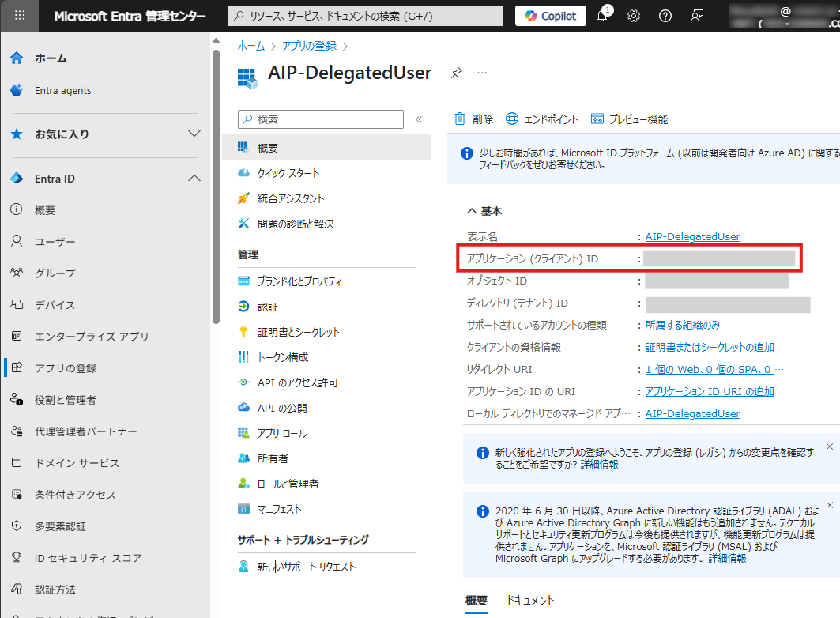The height and width of the screenshot is (618, 840).
Task: Click the 削除 toolbar button
Action: (x=473, y=119)
